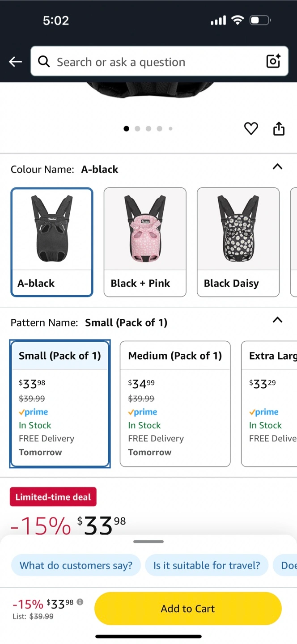Tap the search magnifying glass icon
The height and width of the screenshot is (644, 297).
click(x=44, y=61)
